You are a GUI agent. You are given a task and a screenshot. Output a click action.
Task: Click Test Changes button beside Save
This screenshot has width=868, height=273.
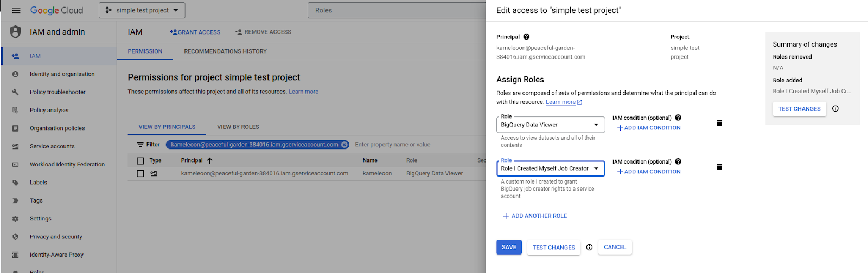[554, 248]
